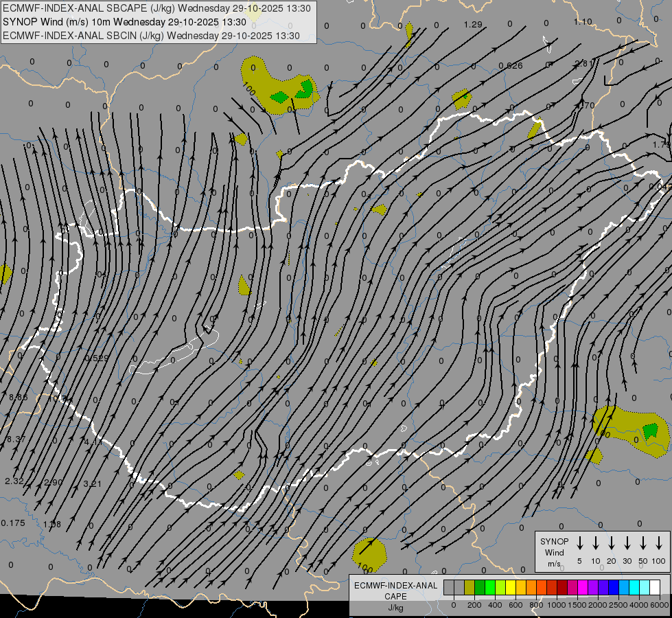Click the J/kg unit label in legend
This screenshot has height=618, width=672.
click(x=395, y=608)
